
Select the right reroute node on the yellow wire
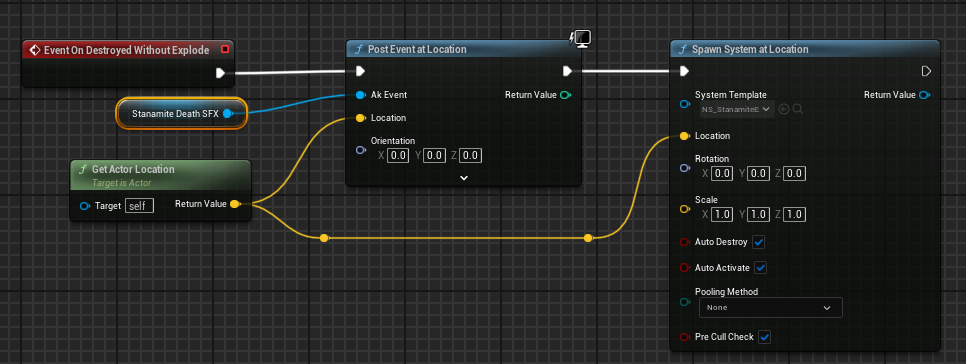point(588,238)
